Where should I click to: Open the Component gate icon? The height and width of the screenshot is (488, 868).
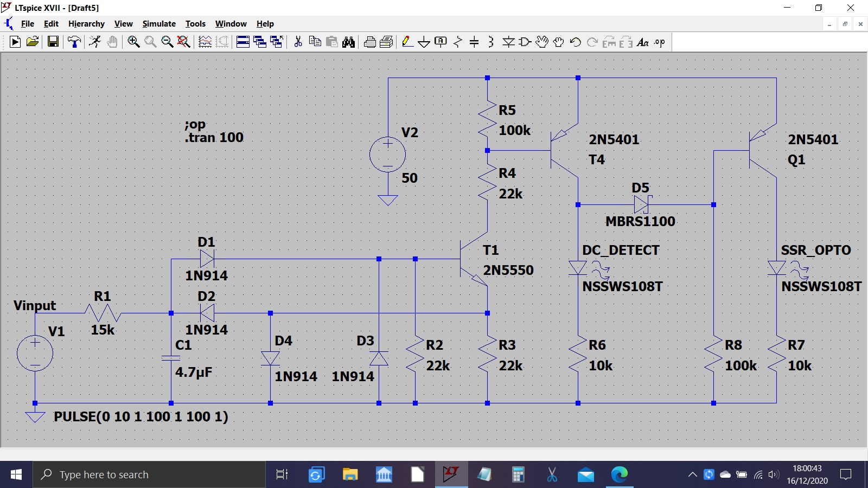(525, 42)
